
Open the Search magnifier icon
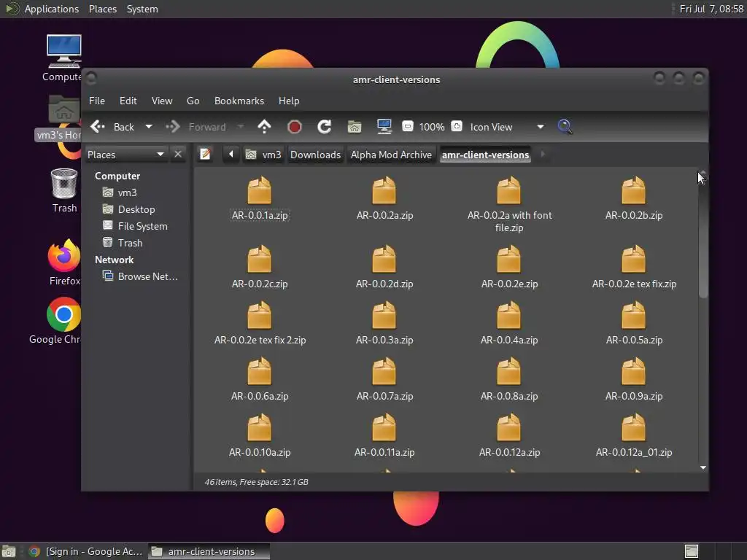coord(565,127)
